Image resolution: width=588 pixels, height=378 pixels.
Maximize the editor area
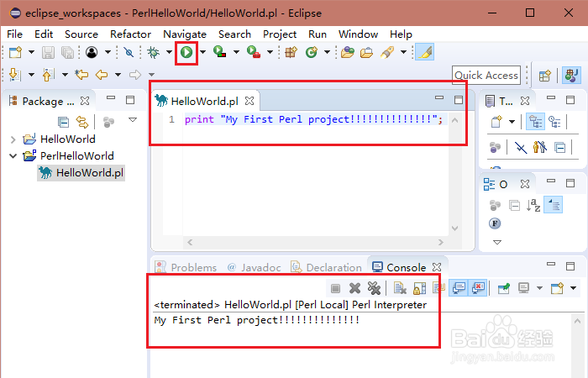click(x=459, y=100)
